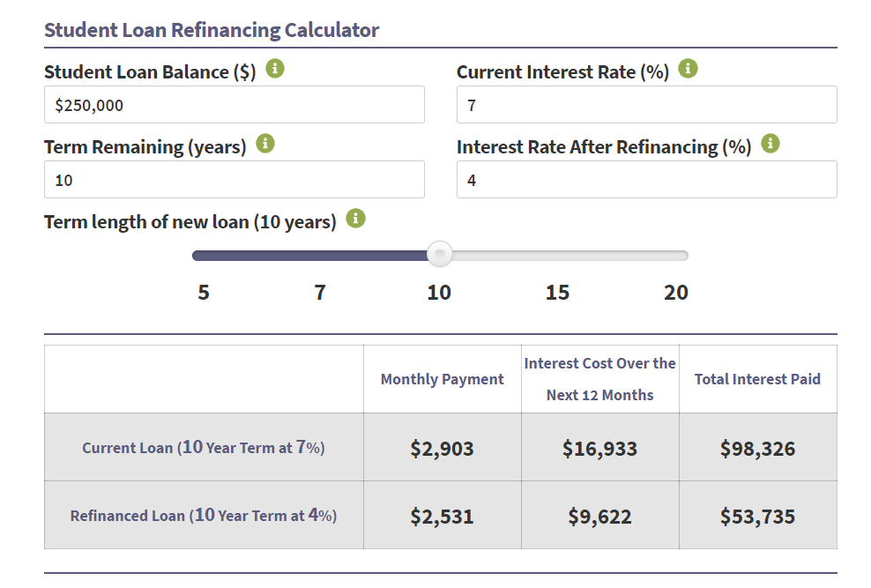871x588 pixels.
Task: Click the $53,735 refinanced total interest
Action: click(x=757, y=517)
